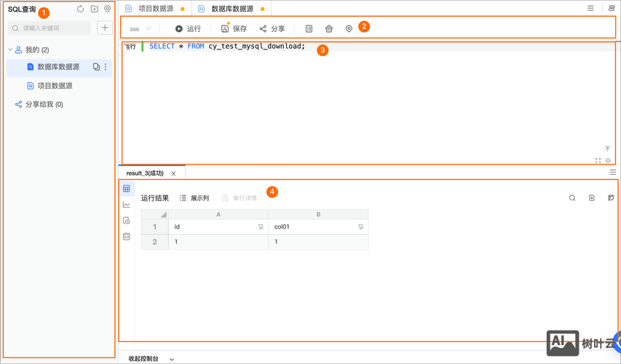
Task: Share the query with 分享 button
Action: pos(272,28)
